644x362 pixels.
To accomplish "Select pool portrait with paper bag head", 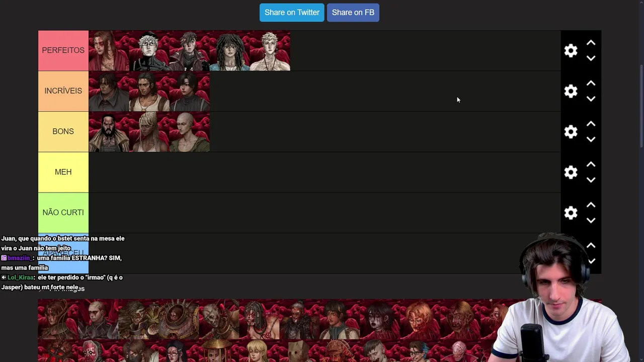I will tap(300, 351).
